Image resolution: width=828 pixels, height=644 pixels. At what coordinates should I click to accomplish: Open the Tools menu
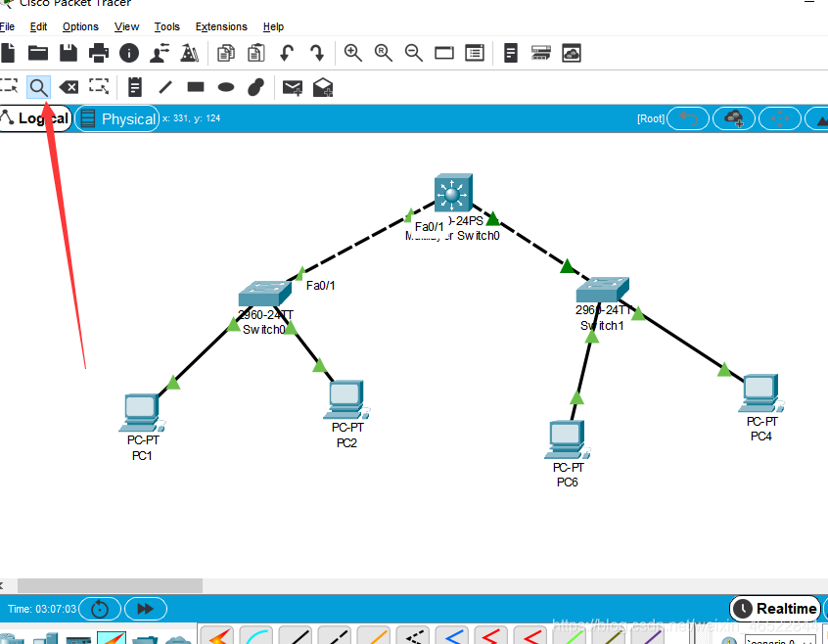tap(166, 26)
